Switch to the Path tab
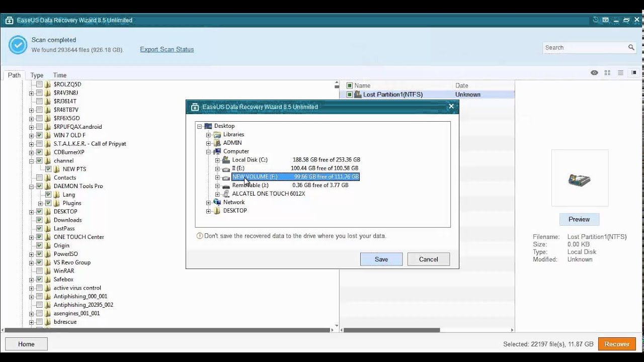This screenshot has width=644, height=362. [14, 75]
